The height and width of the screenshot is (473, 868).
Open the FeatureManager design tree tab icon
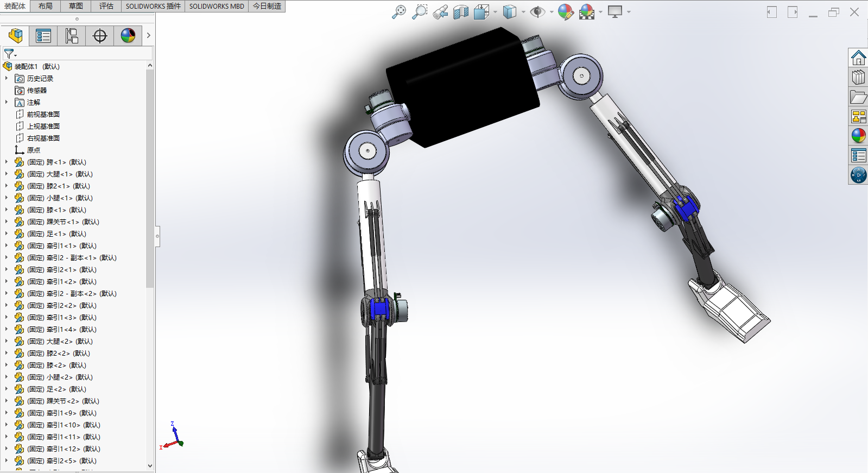point(16,36)
